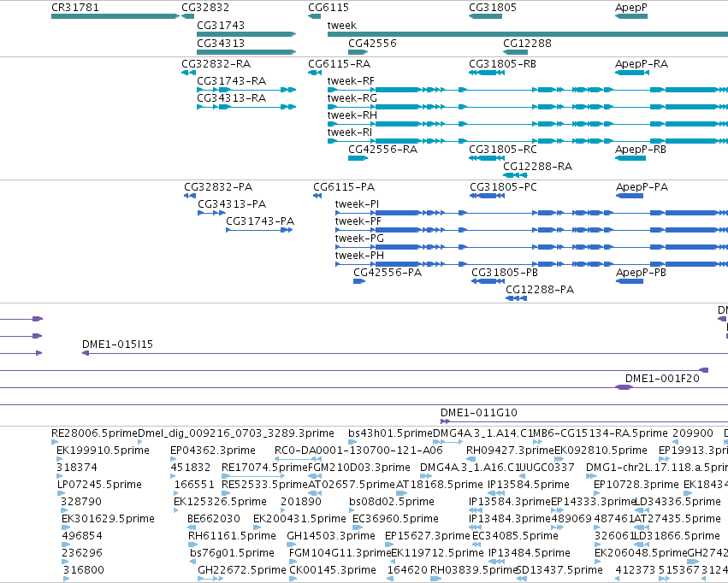Click EST BE662030
Viewport: 728px width, 583px height.
tap(192, 527)
